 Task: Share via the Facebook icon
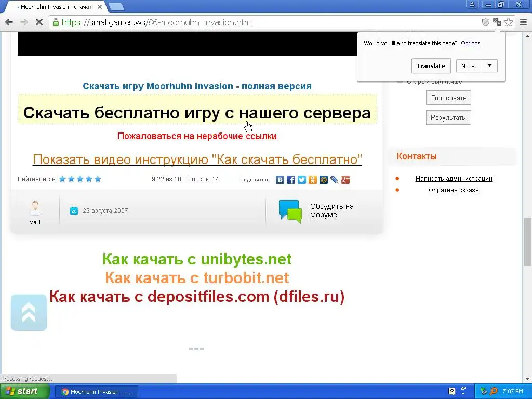[291, 179]
